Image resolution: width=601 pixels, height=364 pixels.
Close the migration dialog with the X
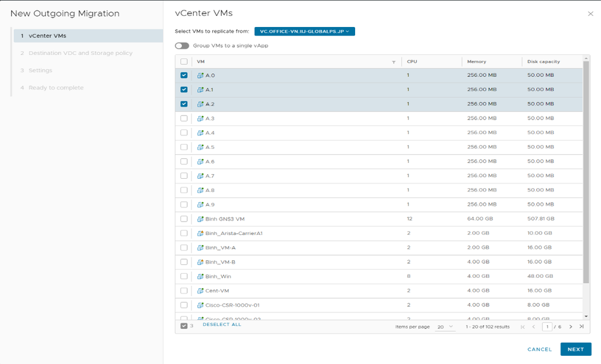click(x=590, y=13)
